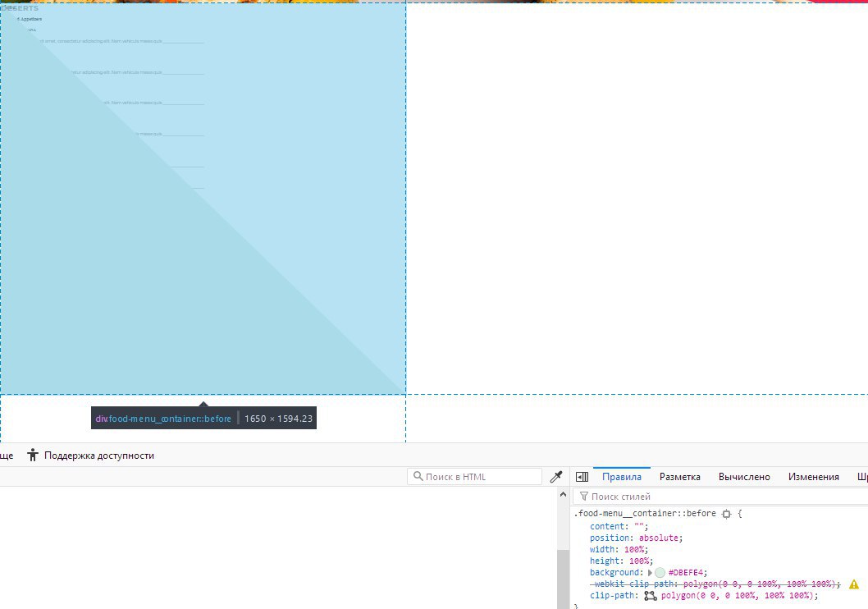
Task: Click the background property name
Action: [614, 572]
